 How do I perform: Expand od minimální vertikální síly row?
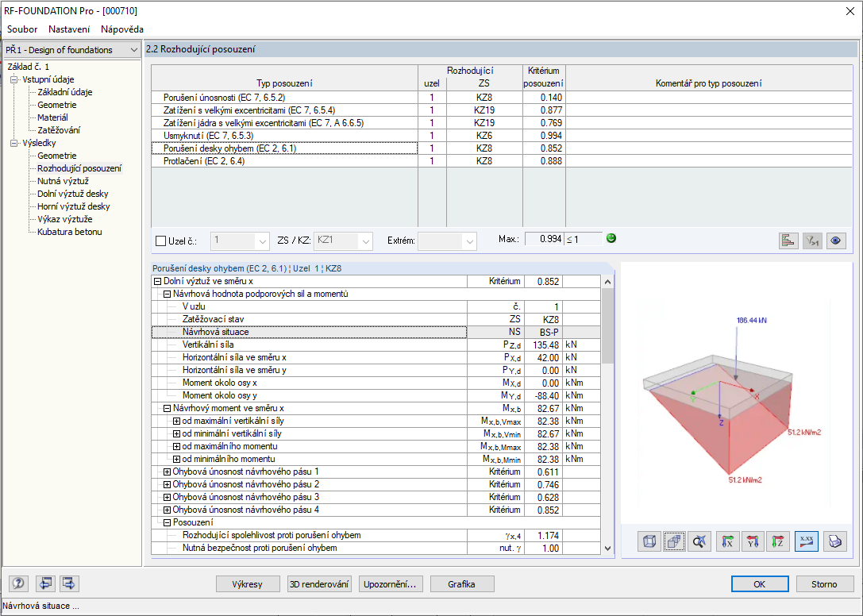tap(177, 433)
